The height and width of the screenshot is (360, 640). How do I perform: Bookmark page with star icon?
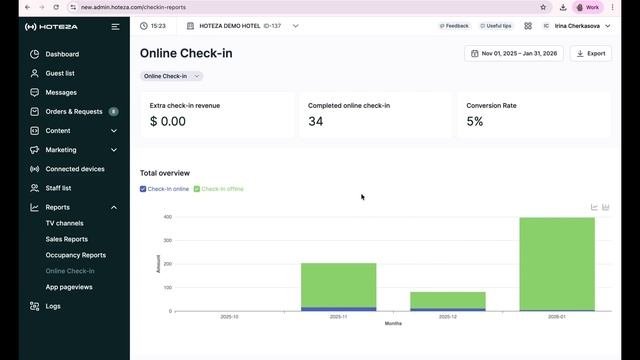click(x=543, y=7)
